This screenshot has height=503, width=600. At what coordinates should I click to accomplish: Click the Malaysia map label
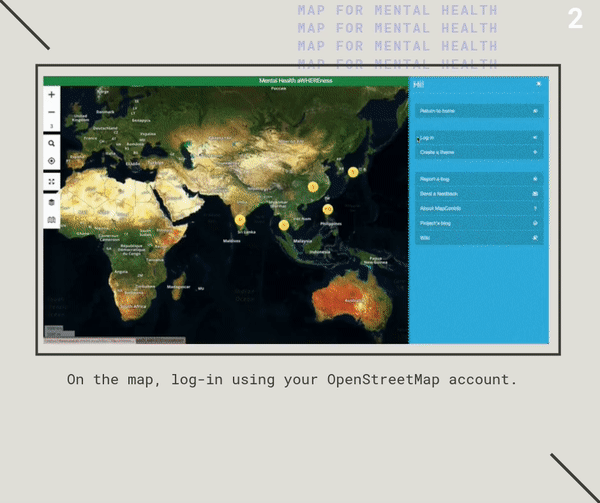(303, 241)
